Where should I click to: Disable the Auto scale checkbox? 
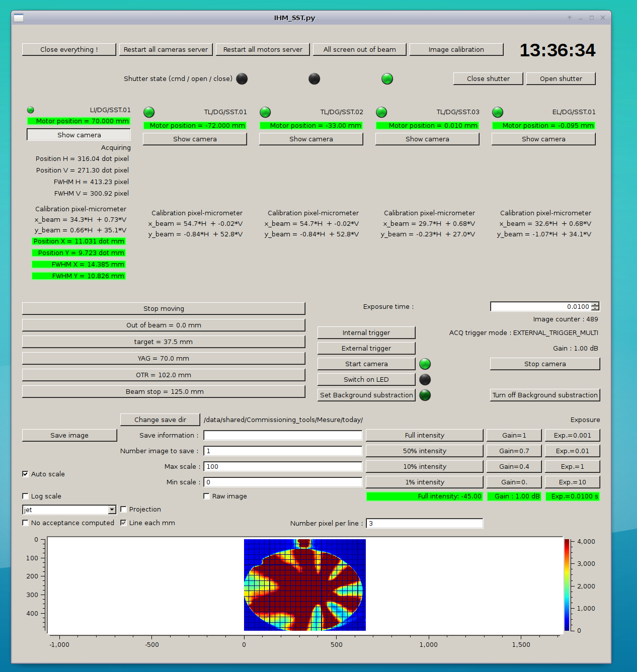point(25,474)
